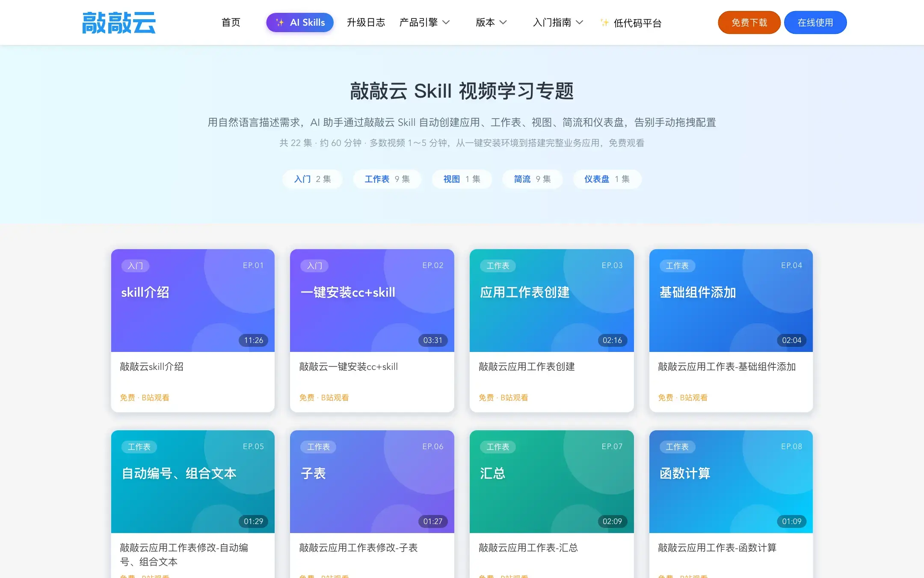Open 产品引擎 menu label
This screenshot has height=578, width=924.
coord(418,22)
